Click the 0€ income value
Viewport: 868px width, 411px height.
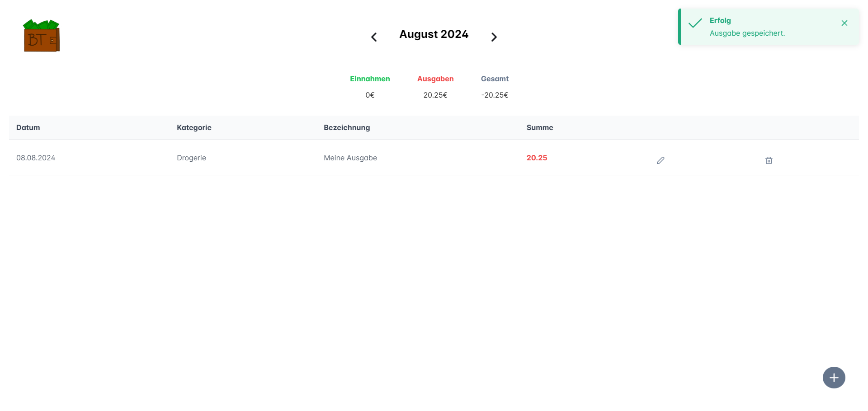(x=370, y=95)
